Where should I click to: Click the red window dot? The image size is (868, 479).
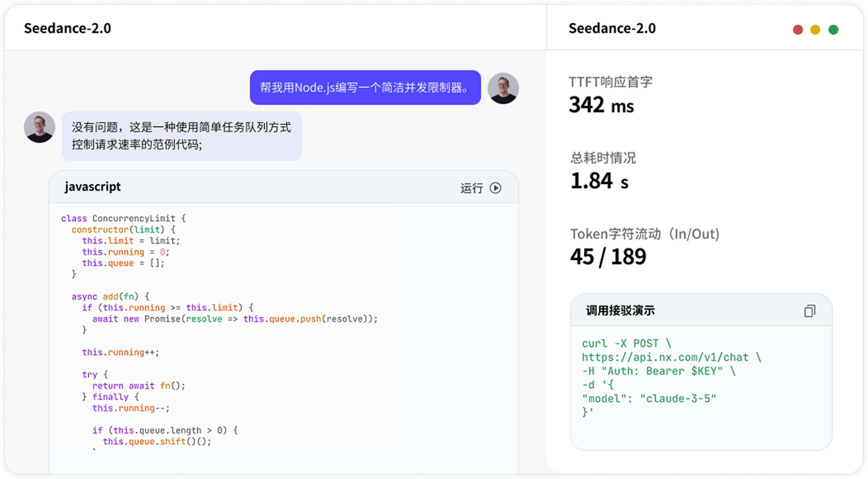[x=798, y=30]
